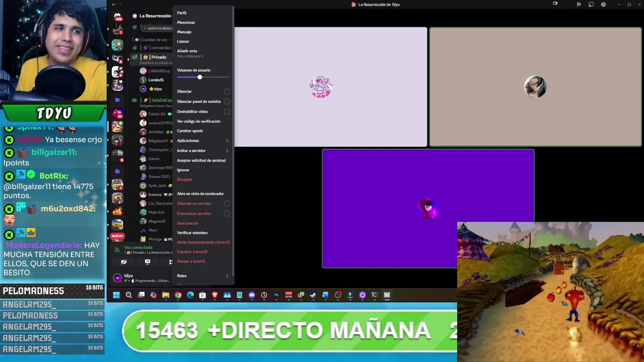Open Discord help icon in title bar

(x=603, y=5)
